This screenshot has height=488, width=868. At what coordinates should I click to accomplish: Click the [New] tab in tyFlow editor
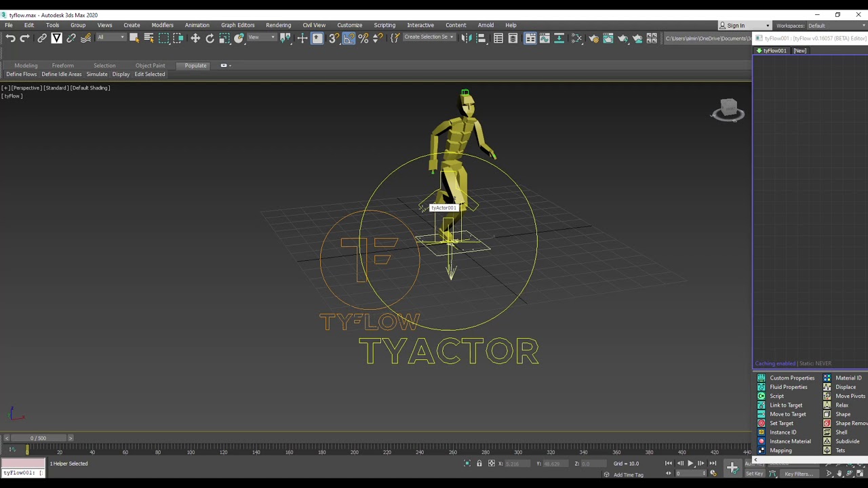coord(800,51)
